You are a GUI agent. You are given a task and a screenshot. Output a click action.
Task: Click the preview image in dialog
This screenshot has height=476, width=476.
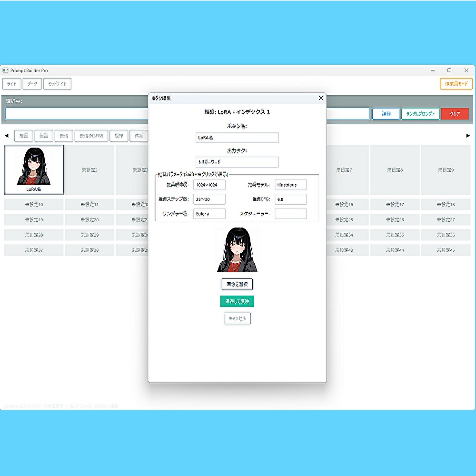(x=237, y=250)
